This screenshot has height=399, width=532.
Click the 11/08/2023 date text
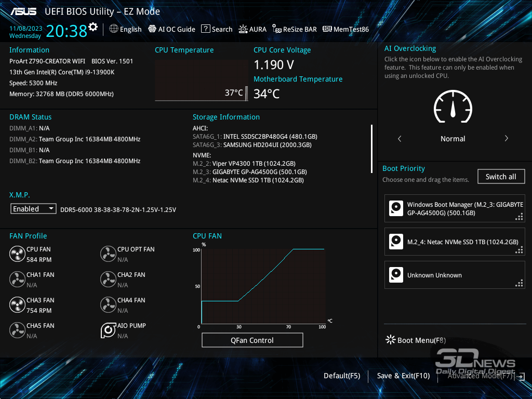pos(26,29)
